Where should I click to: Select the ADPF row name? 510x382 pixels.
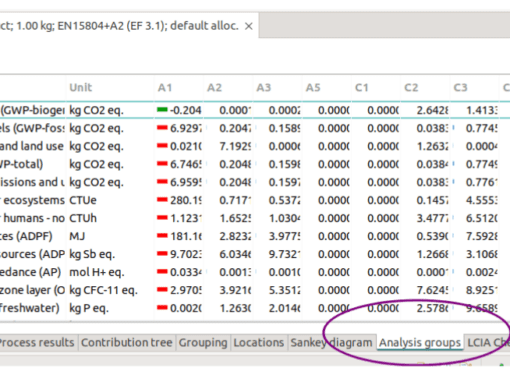(x=26, y=236)
